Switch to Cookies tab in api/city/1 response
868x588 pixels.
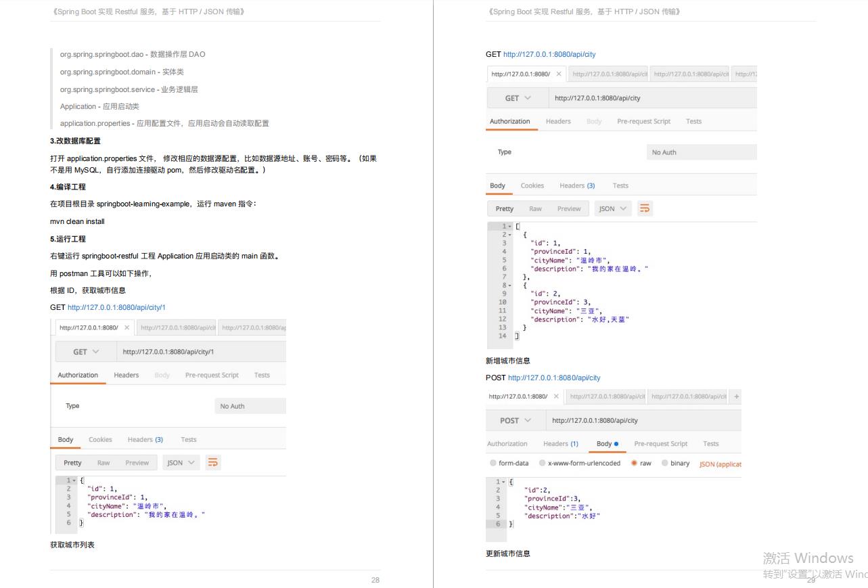click(x=100, y=440)
